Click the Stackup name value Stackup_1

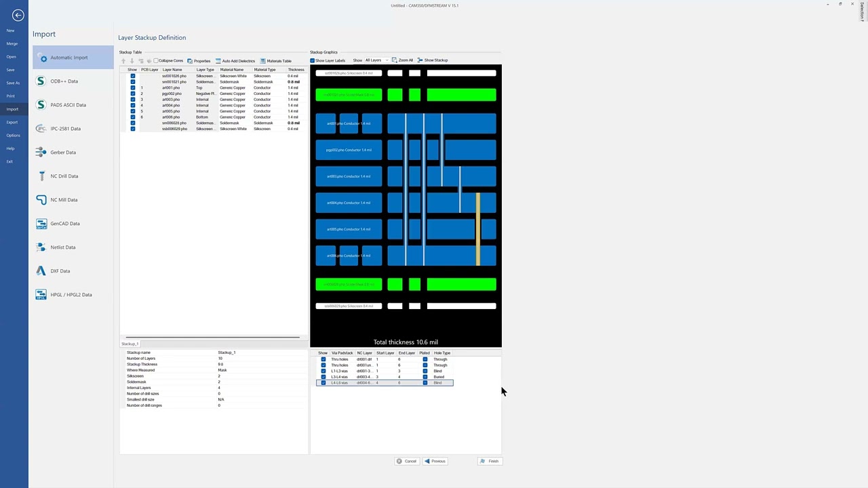coord(226,352)
